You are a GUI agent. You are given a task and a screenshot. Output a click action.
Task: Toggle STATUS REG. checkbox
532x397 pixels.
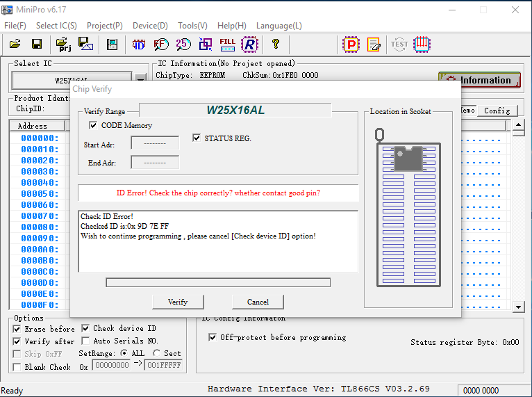pos(196,138)
